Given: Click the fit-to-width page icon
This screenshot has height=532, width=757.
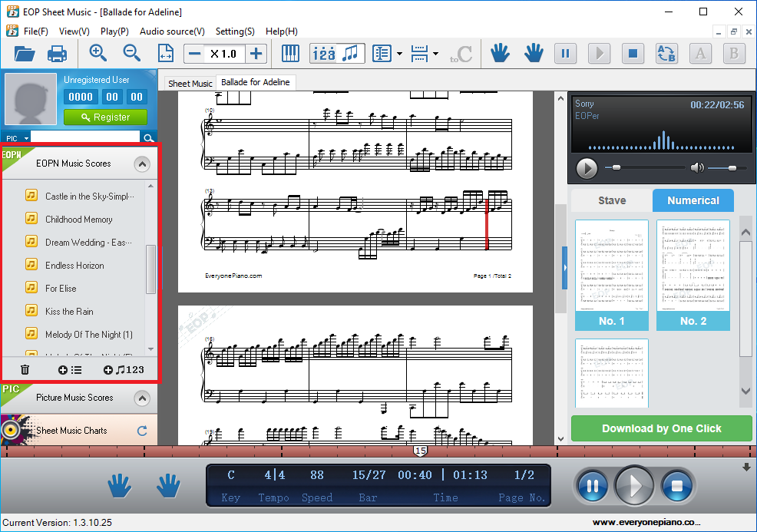Looking at the screenshot, I should click(166, 54).
